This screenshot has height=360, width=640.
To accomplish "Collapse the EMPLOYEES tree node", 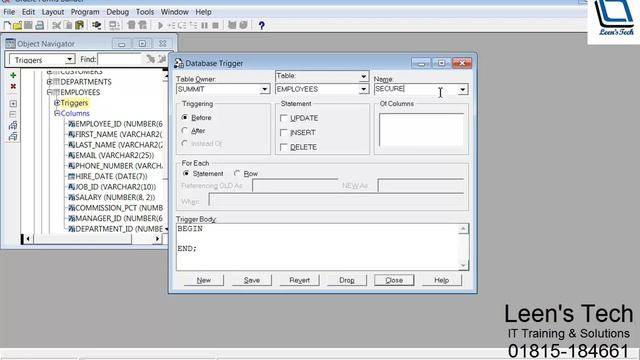I will pos(49,92).
